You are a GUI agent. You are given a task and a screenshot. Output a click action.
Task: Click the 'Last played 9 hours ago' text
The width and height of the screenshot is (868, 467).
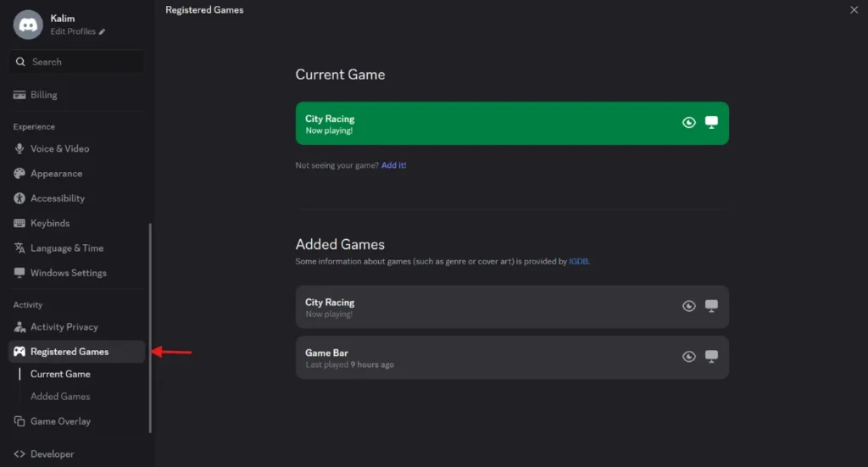point(350,364)
